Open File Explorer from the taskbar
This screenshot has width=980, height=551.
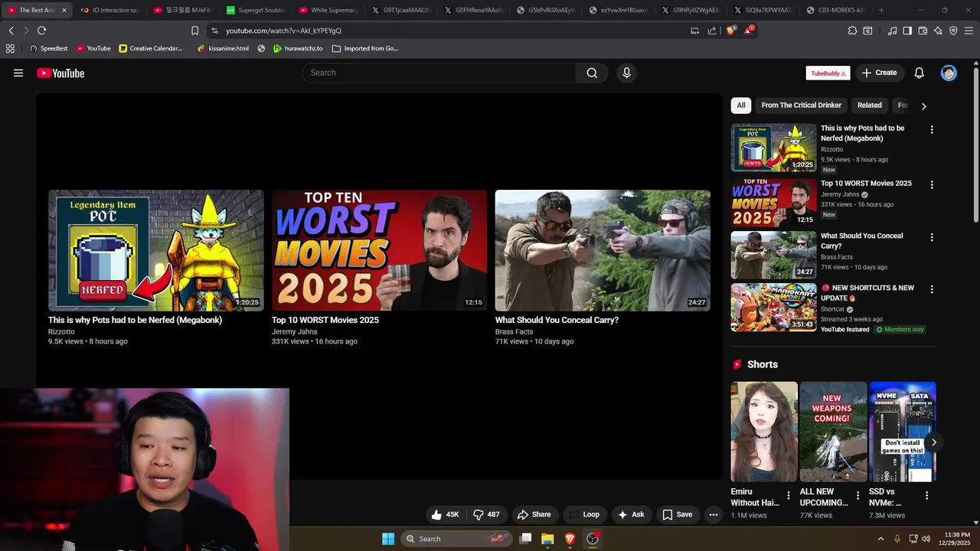coord(547,539)
